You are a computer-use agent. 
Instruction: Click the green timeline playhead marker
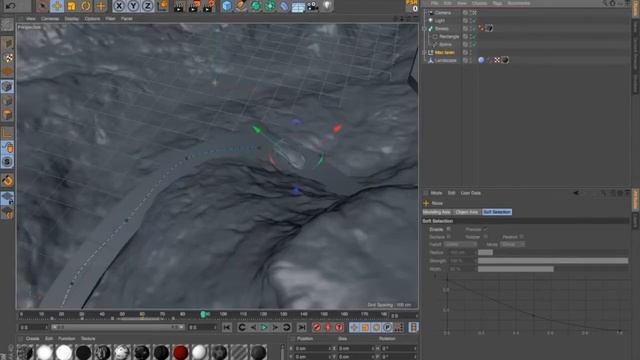point(203,314)
